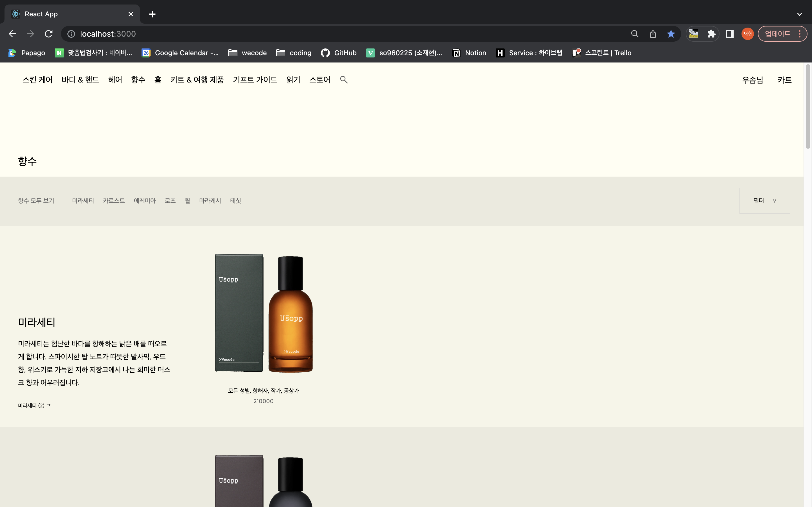Open the wecode bookmarks folder
This screenshot has width=812, height=507.
(x=247, y=53)
